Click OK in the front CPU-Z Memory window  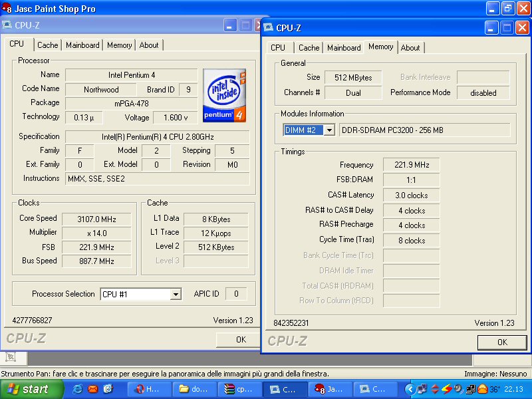tap(502, 342)
